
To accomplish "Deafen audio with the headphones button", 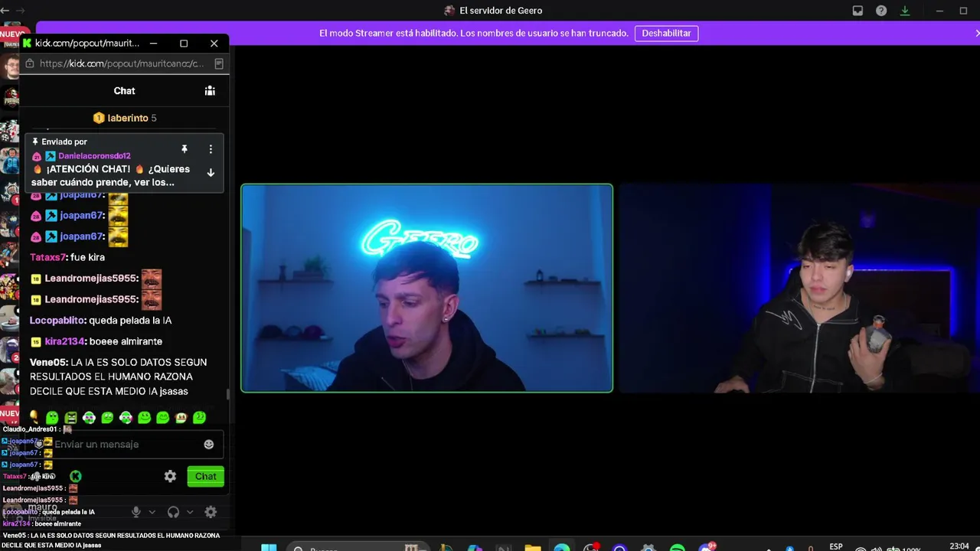I will coord(174,512).
